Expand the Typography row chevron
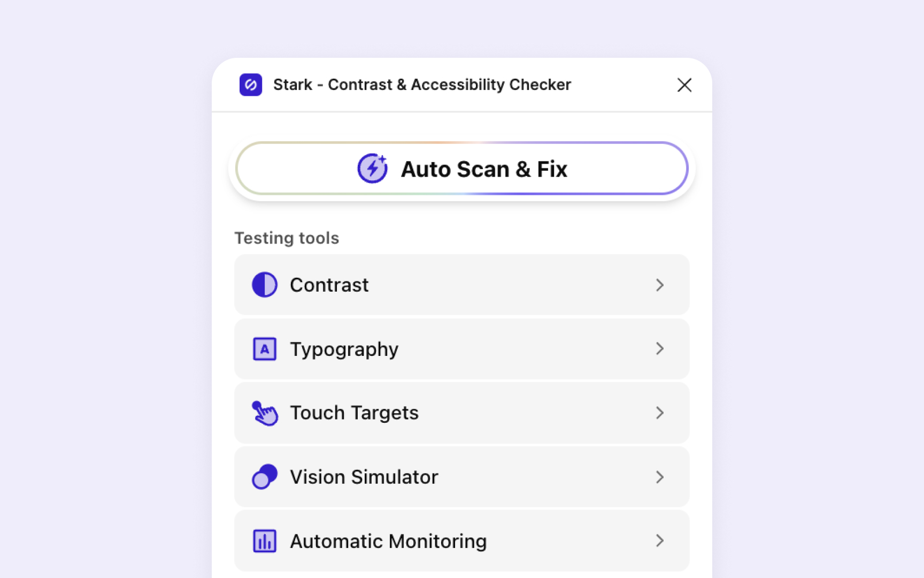The image size is (924, 578). (x=660, y=348)
